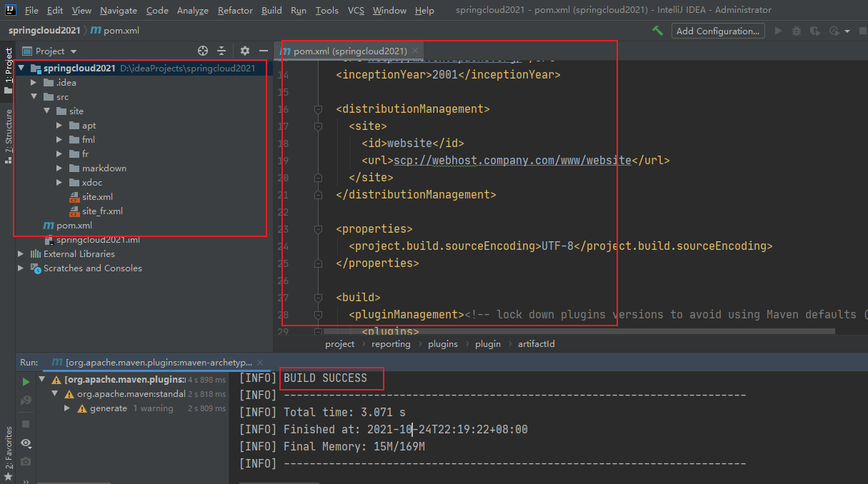Close the pom.xml editor tab
Image resolution: width=868 pixels, height=484 pixels.
coord(416,51)
